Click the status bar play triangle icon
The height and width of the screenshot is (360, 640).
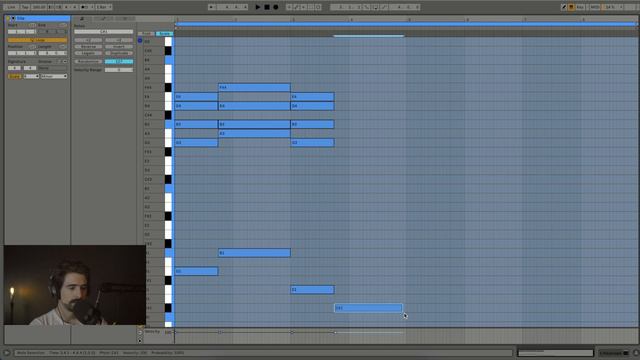pyautogui.click(x=7, y=353)
